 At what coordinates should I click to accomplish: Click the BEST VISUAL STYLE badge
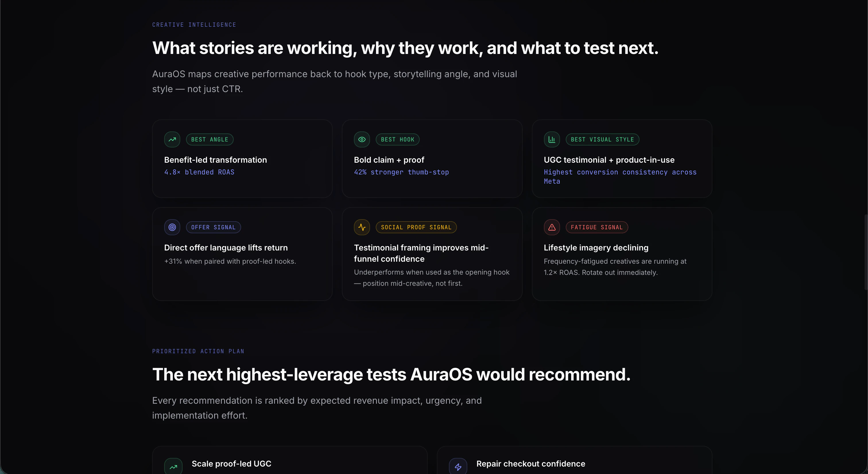602,139
